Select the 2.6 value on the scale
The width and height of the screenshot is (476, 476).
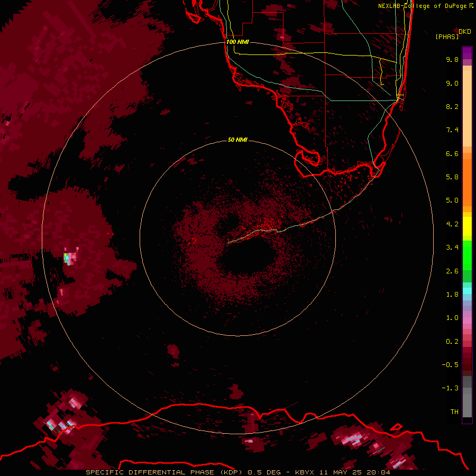(x=452, y=271)
